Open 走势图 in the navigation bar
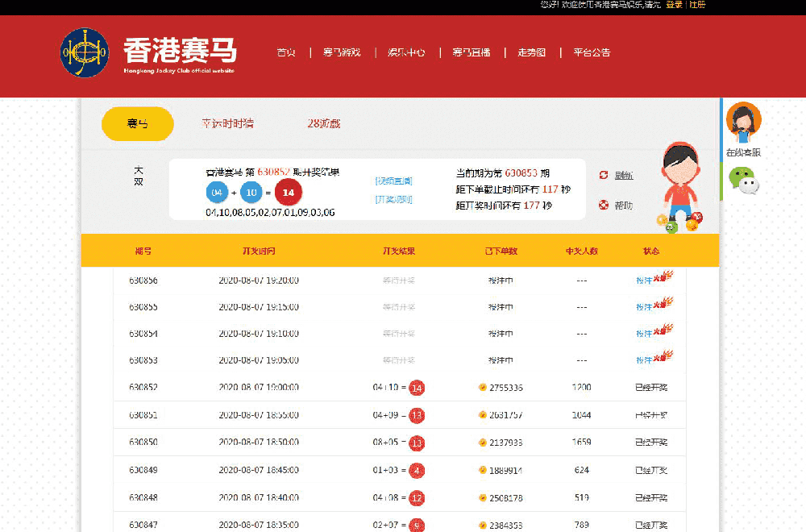Image resolution: width=806 pixels, height=532 pixels. [532, 52]
